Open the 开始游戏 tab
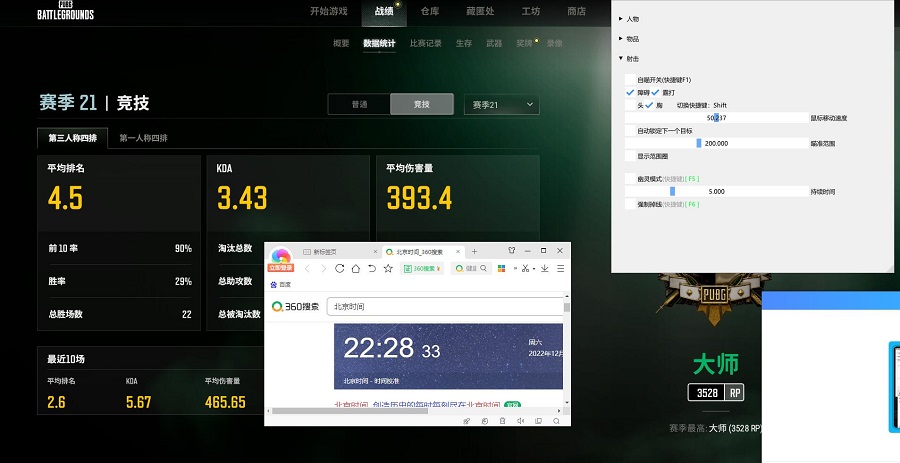This screenshot has width=900, height=463. coord(329,11)
